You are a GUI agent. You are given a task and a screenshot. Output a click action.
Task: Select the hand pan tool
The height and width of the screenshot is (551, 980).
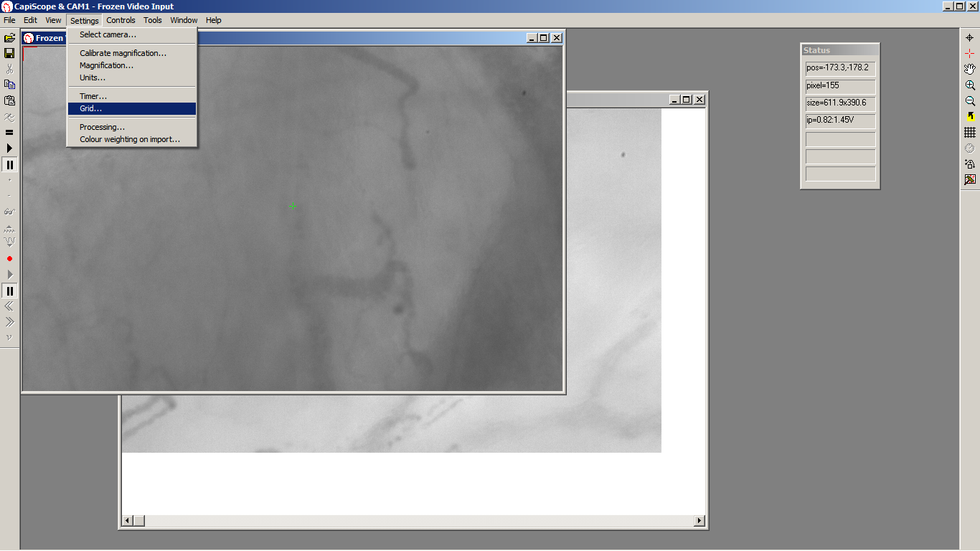pos(970,69)
